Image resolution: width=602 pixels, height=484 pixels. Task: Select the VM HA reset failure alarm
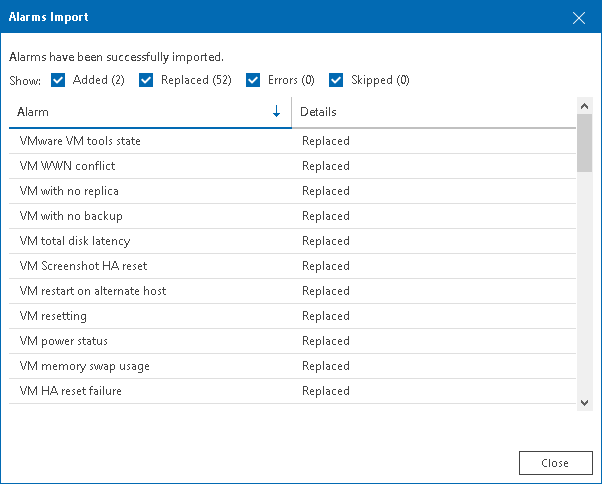tap(293, 391)
